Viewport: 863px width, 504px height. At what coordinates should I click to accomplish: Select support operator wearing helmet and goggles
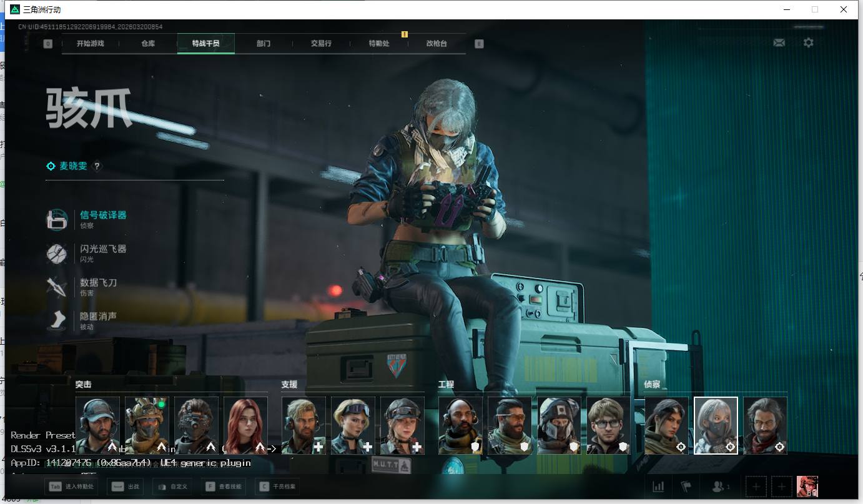coord(402,425)
